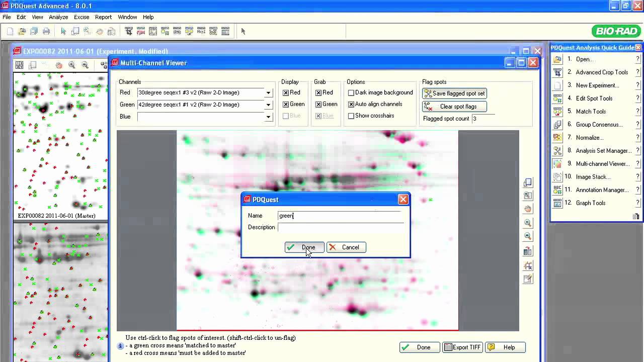Click Edit Spot Tools icon in Quick Guide
Screen dimensions: 644x362
tap(557, 99)
